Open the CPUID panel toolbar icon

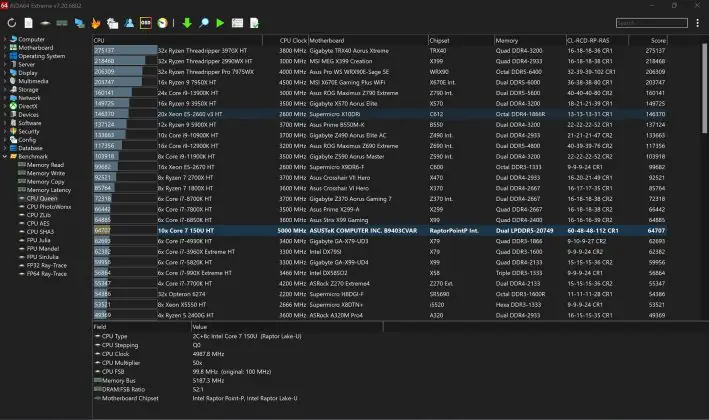coord(112,23)
